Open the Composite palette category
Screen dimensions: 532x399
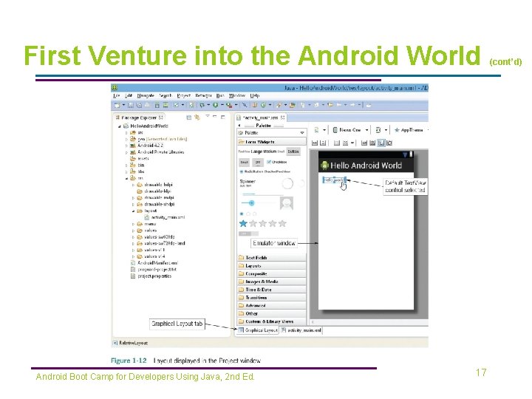tap(272, 274)
